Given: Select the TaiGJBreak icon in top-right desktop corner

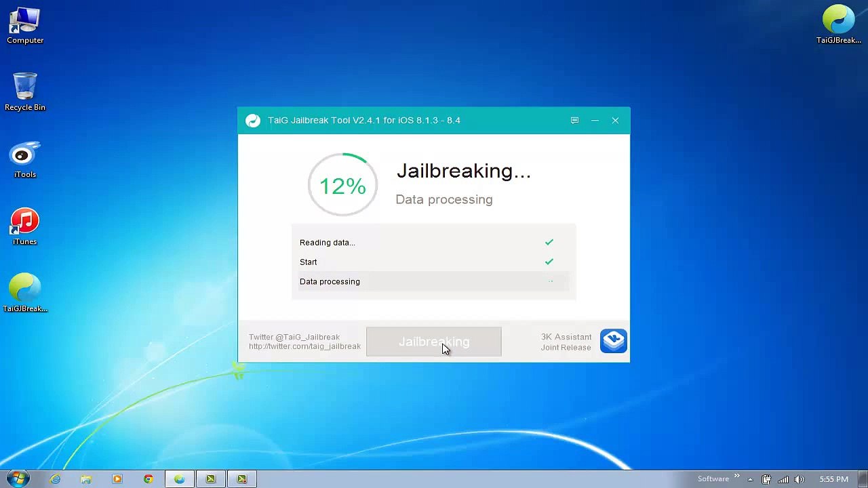Looking at the screenshot, I should click(839, 25).
